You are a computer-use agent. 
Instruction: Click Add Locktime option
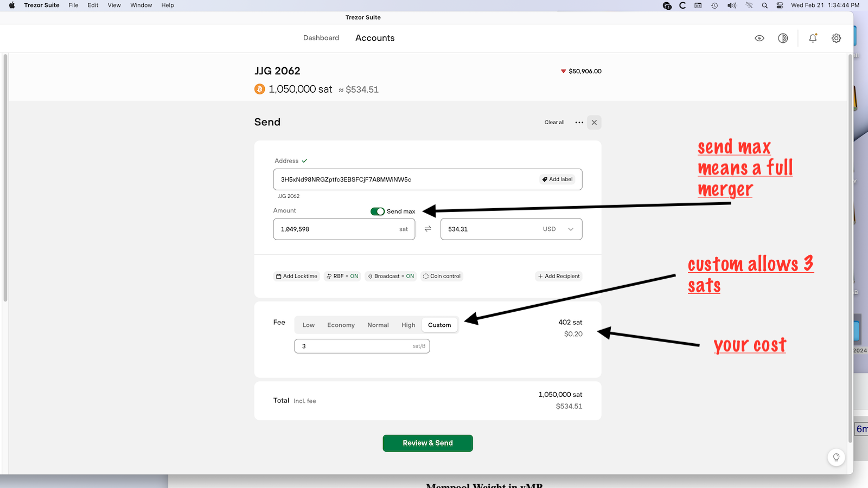coord(297,277)
